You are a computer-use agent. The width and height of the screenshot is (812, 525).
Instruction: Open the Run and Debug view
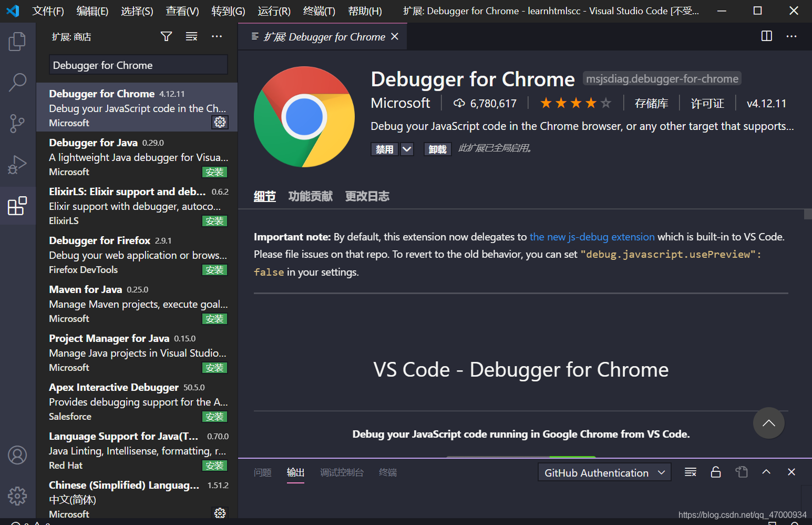[x=17, y=165]
